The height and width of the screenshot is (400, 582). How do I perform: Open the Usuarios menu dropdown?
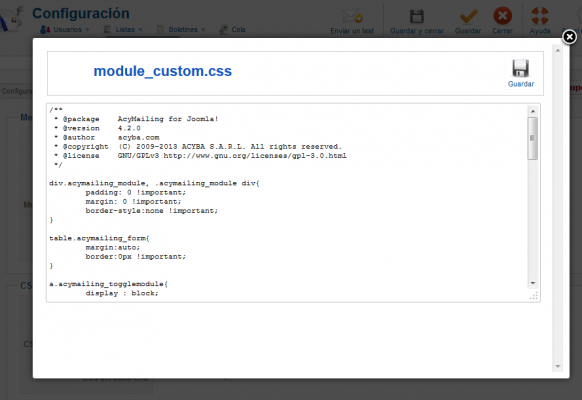pyautogui.click(x=65, y=29)
